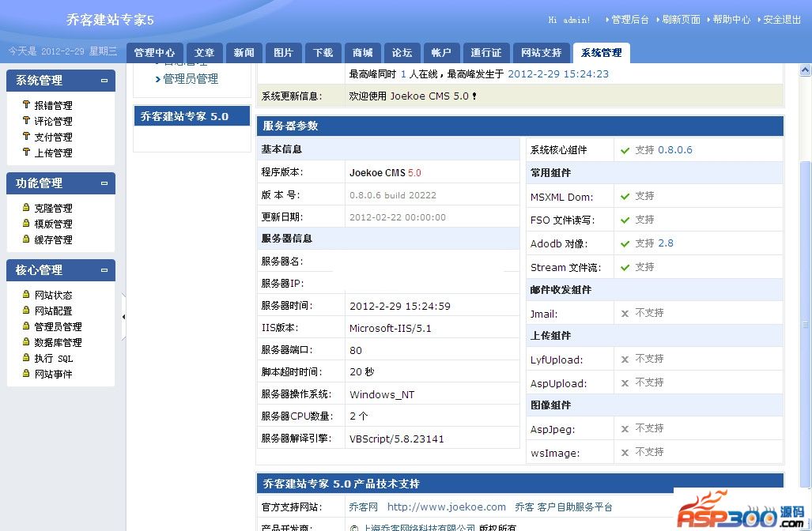The height and width of the screenshot is (531, 812).
Task: Open the 帐户 tab
Action: tap(441, 53)
